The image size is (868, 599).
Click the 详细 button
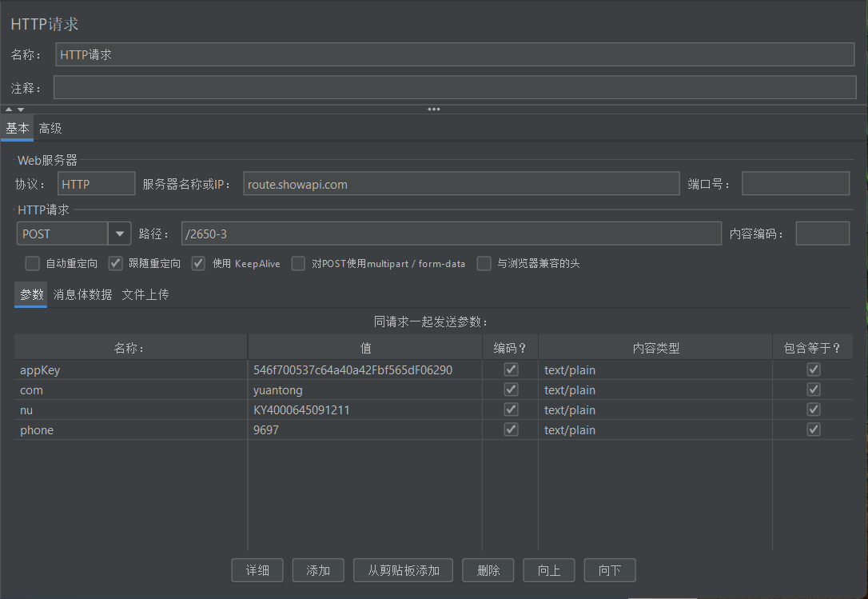[x=257, y=570]
